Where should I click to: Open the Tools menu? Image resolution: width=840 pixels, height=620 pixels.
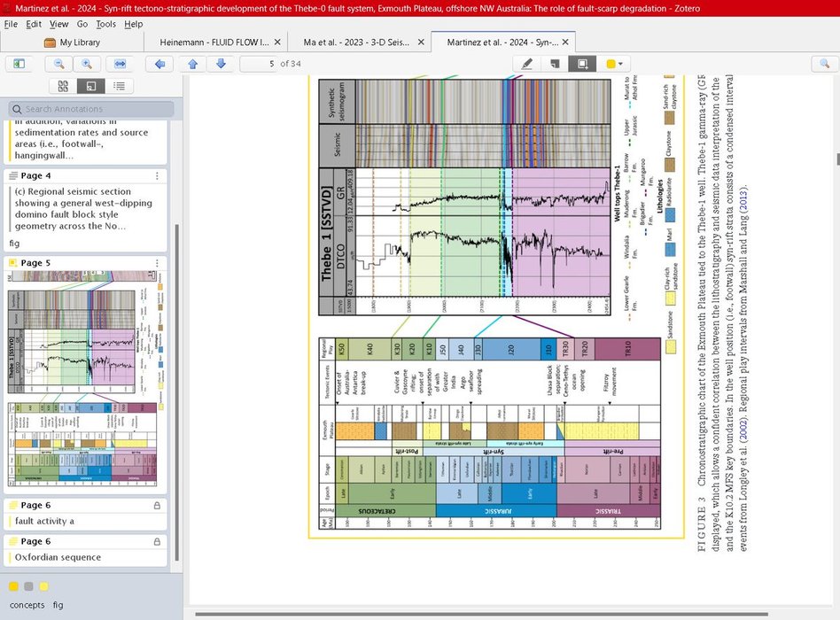click(x=106, y=24)
